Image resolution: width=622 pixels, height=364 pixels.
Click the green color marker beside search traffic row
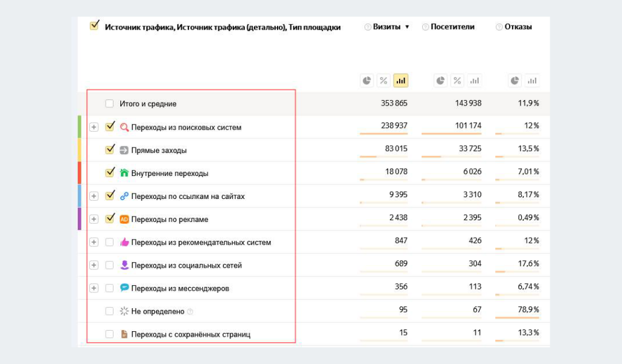pyautogui.click(x=80, y=127)
